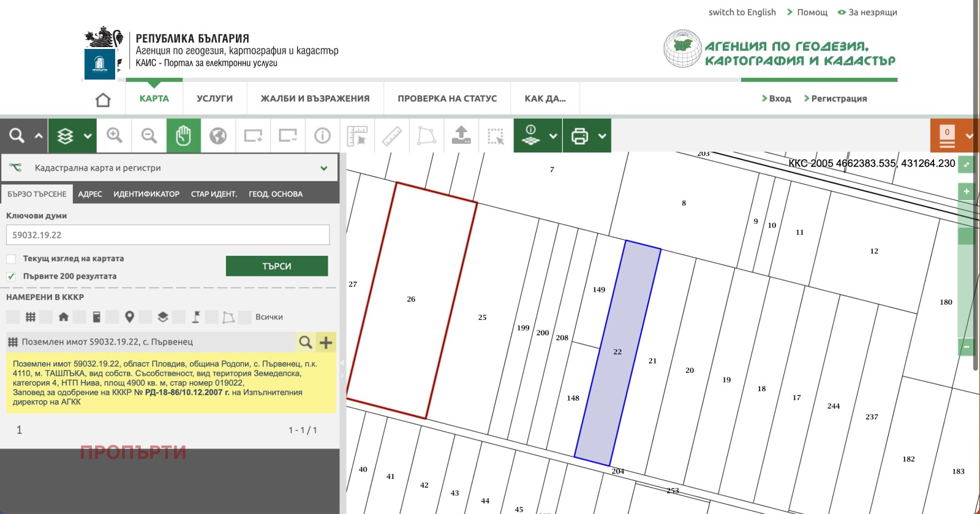Screen dimensions: 980x514
Task: Click the upload file toolbar icon
Action: click(461, 135)
